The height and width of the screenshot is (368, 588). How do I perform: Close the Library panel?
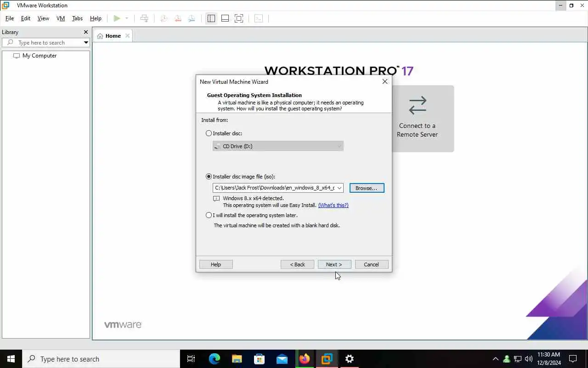click(85, 32)
